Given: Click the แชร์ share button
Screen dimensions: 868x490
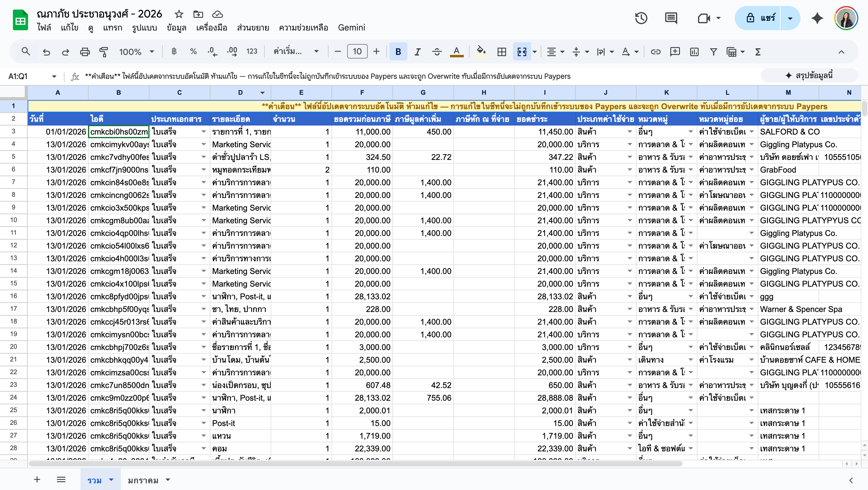Looking at the screenshot, I should pos(758,18).
